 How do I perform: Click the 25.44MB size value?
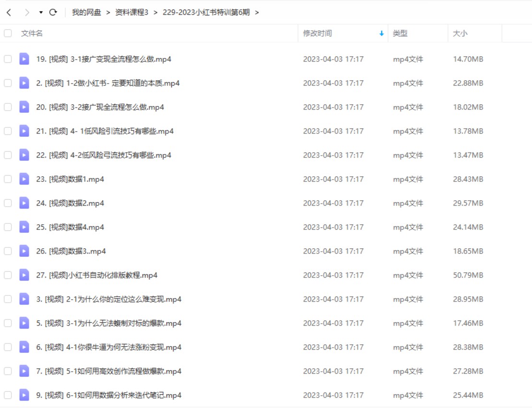pos(468,395)
